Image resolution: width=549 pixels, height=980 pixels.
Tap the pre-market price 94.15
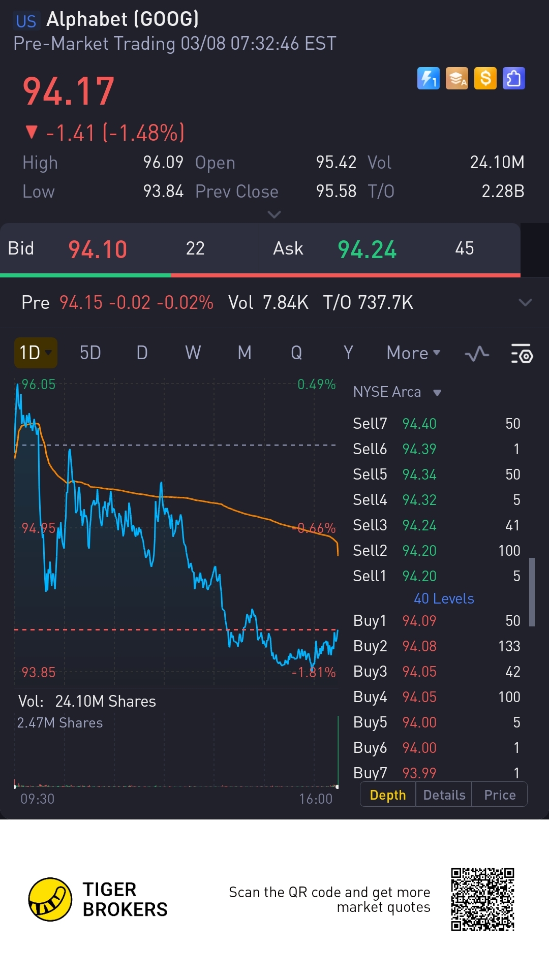[81, 303]
